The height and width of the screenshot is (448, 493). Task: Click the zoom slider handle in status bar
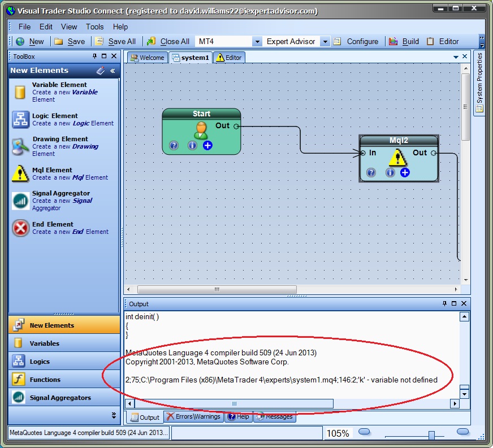tap(431, 434)
